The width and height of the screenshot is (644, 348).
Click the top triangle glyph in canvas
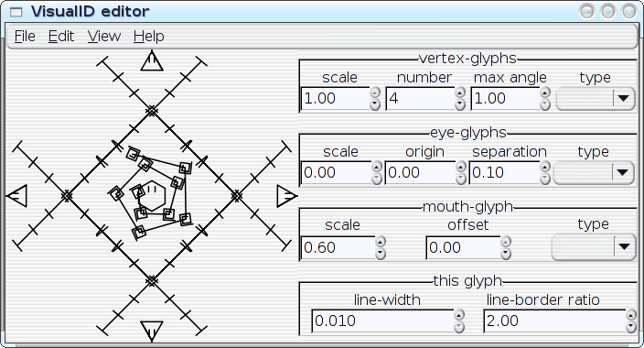152,60
